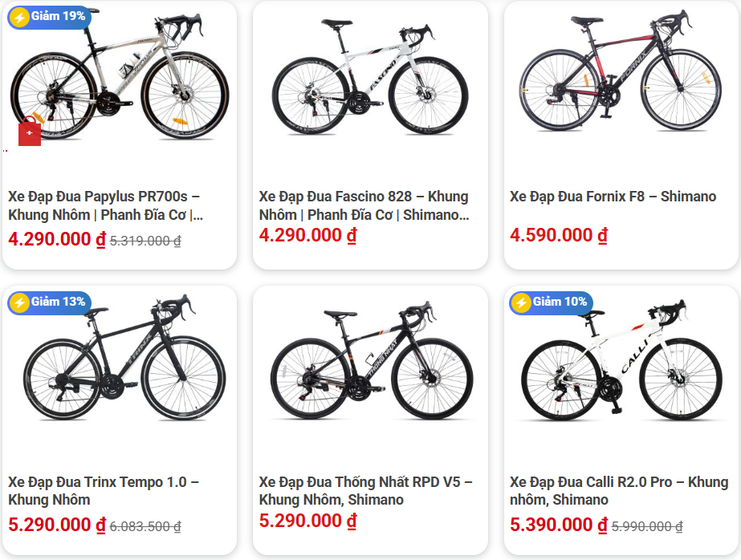Click the lightning icon on Giảm 13% badge
The image size is (741, 560).
coord(19,302)
